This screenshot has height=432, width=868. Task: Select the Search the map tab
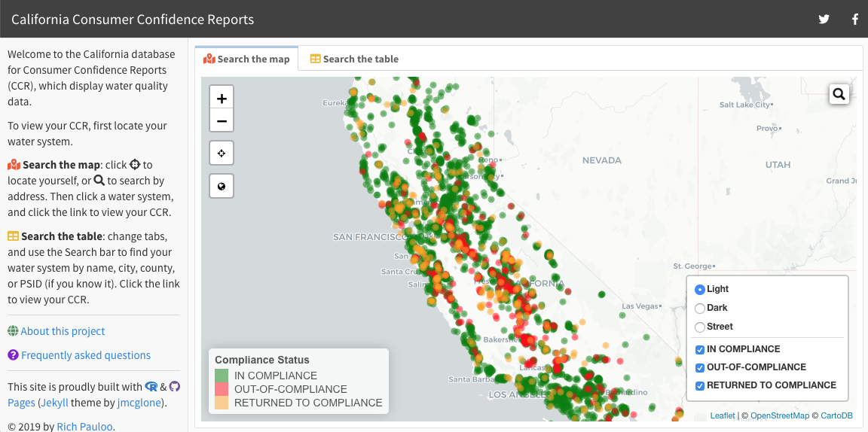pos(246,59)
